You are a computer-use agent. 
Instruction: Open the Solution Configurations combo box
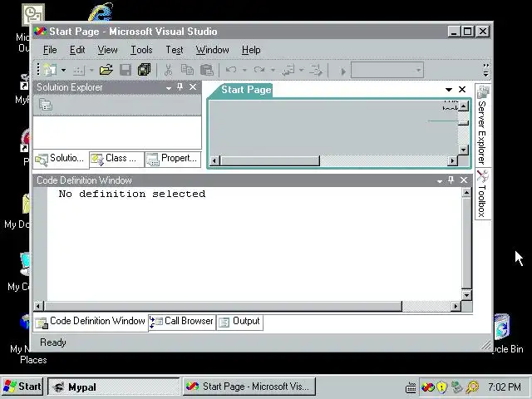(x=387, y=70)
